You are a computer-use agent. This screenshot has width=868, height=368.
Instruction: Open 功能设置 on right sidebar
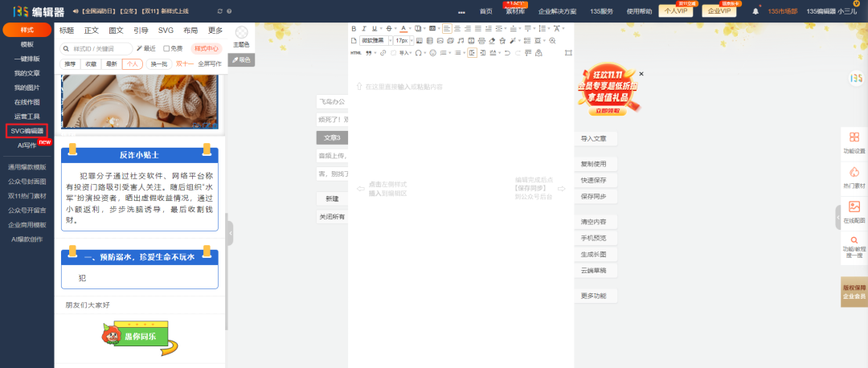[x=854, y=142]
